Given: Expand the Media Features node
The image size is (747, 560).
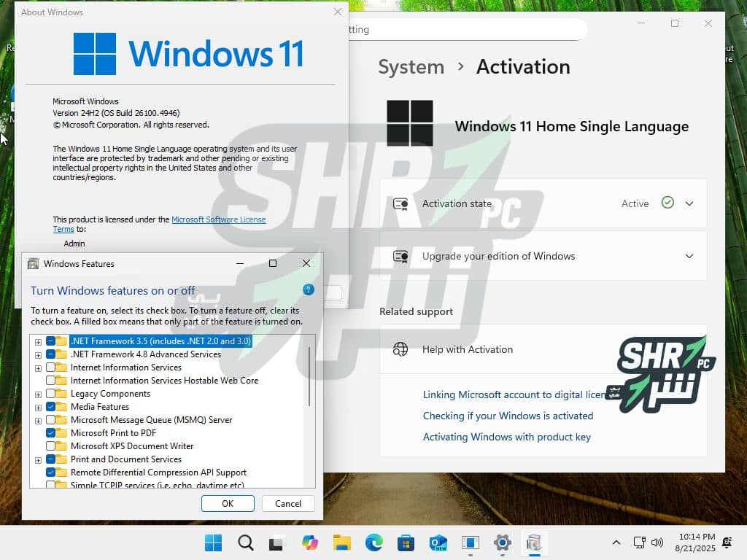Looking at the screenshot, I should point(38,408).
